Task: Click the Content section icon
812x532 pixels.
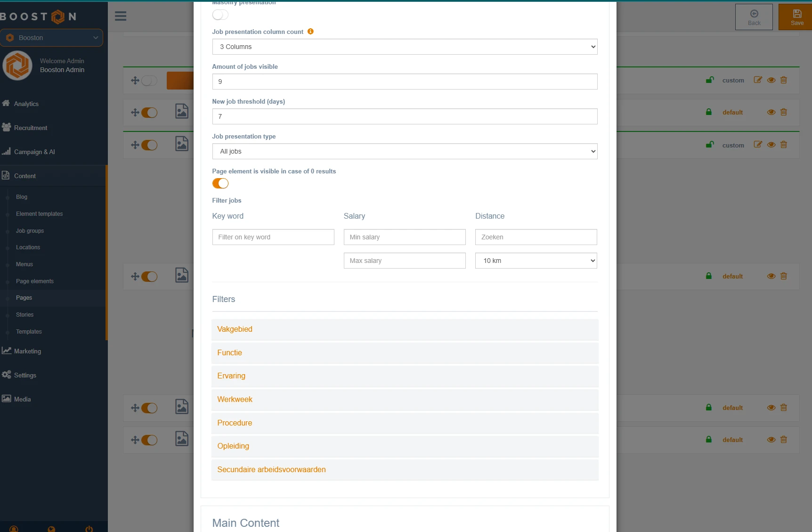Action: pos(6,175)
